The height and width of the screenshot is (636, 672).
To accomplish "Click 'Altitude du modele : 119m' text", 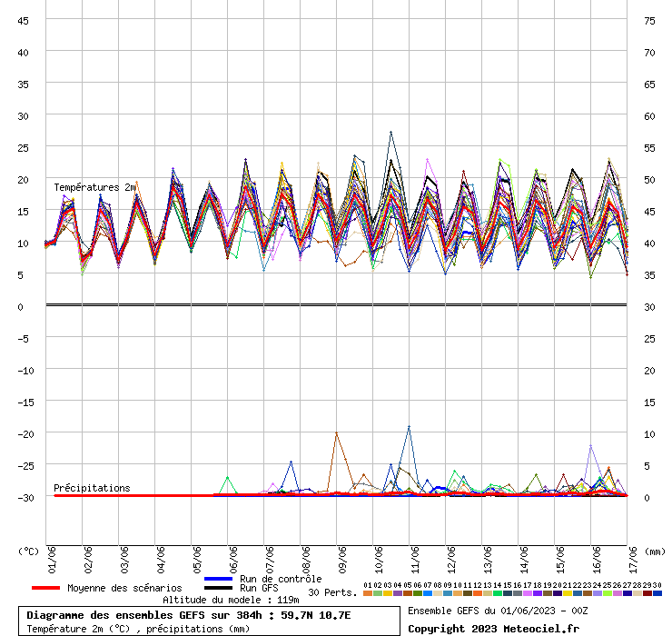I will [x=231, y=600].
